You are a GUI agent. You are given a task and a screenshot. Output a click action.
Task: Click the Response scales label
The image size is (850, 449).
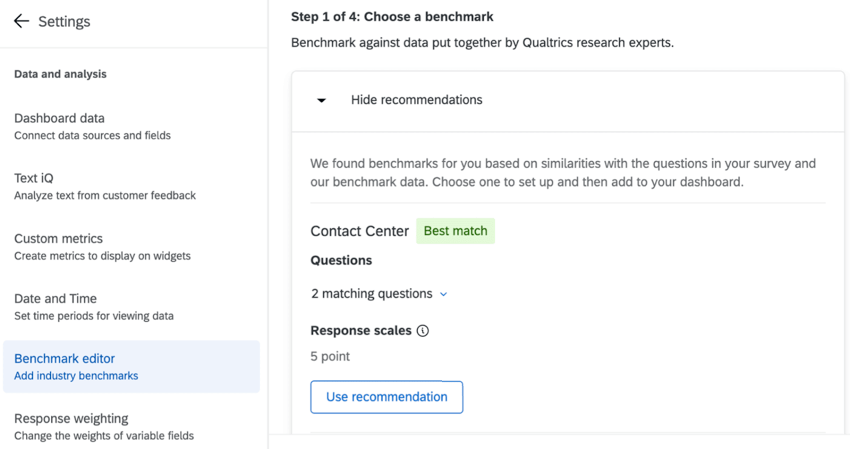point(360,331)
